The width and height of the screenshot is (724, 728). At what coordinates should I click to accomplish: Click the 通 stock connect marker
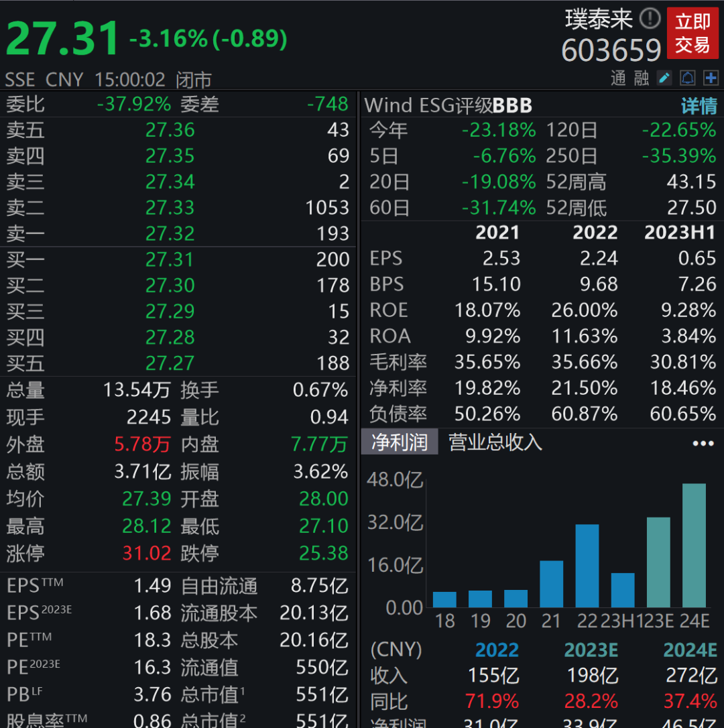coord(618,78)
